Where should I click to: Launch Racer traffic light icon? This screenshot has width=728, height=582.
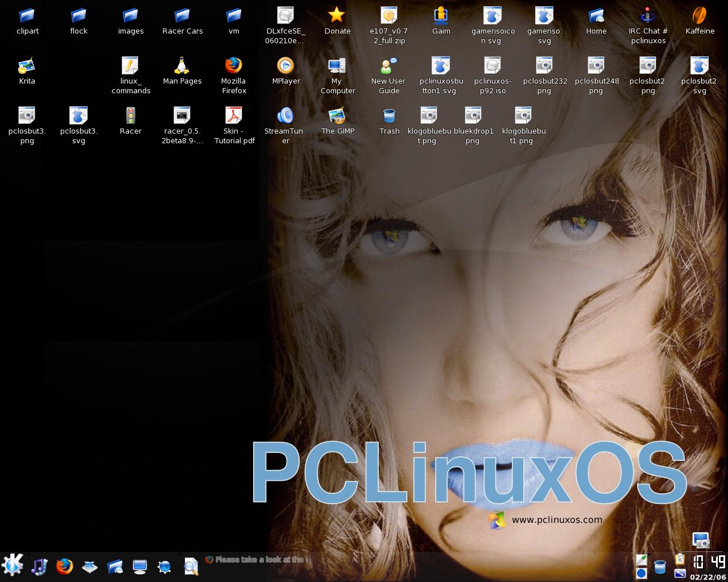(130, 116)
